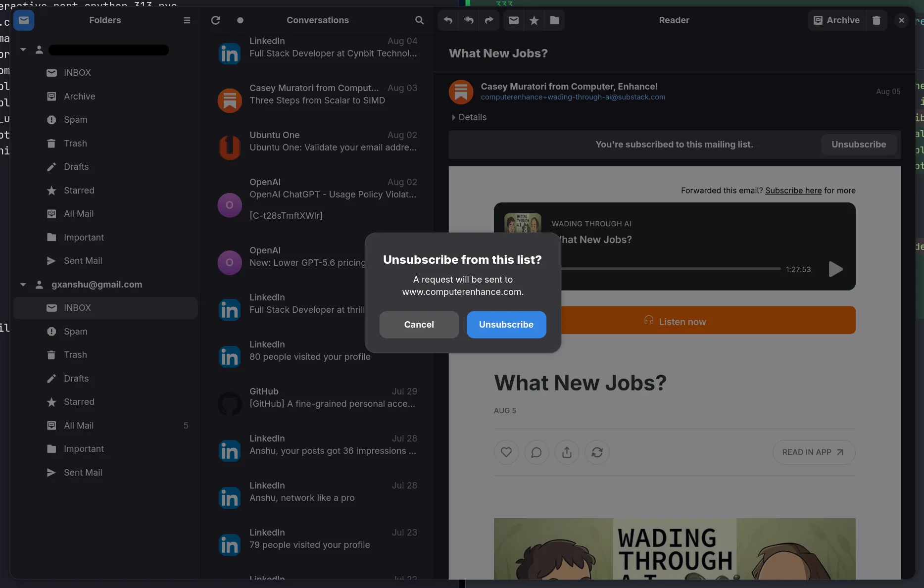The height and width of the screenshot is (588, 924).
Task: Click sender email computerenhance substack address
Action: [573, 97]
